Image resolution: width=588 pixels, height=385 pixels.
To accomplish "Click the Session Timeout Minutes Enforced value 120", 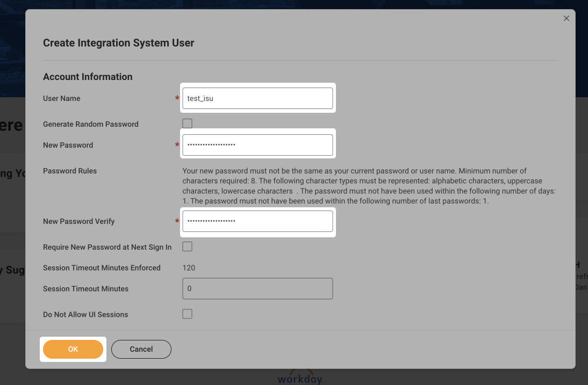I will 189,267.
